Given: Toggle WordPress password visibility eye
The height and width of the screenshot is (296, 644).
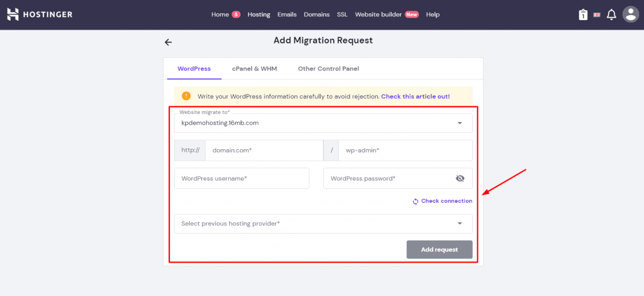Looking at the screenshot, I should pyautogui.click(x=460, y=178).
